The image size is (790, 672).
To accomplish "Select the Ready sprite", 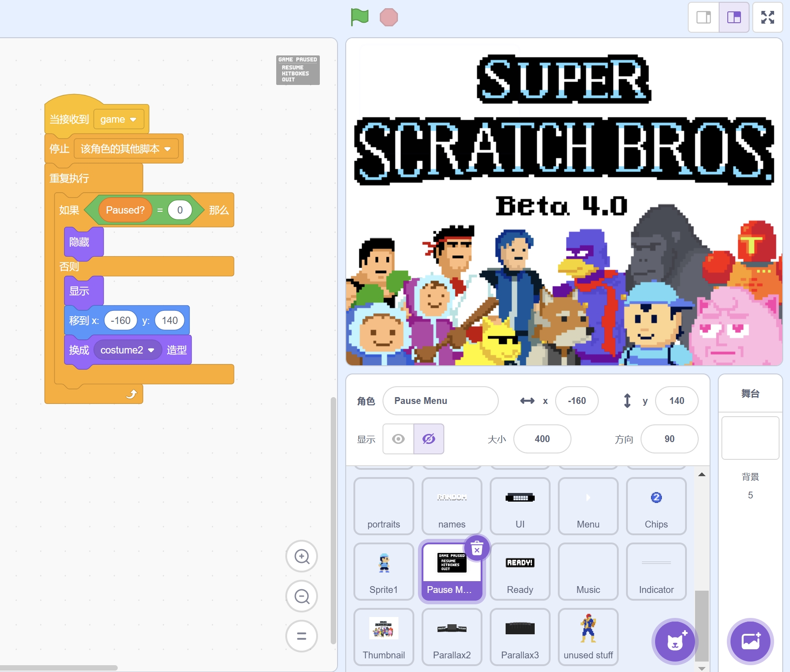I will click(520, 572).
